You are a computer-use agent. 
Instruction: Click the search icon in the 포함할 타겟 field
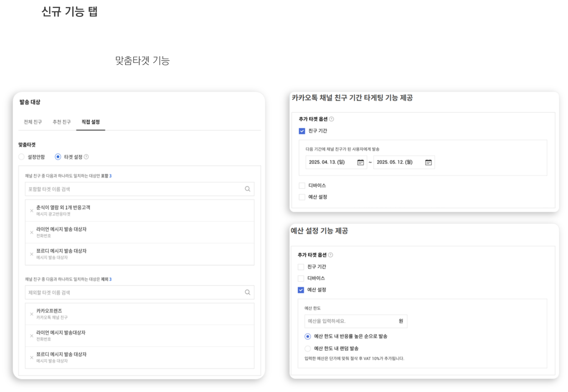(x=247, y=189)
